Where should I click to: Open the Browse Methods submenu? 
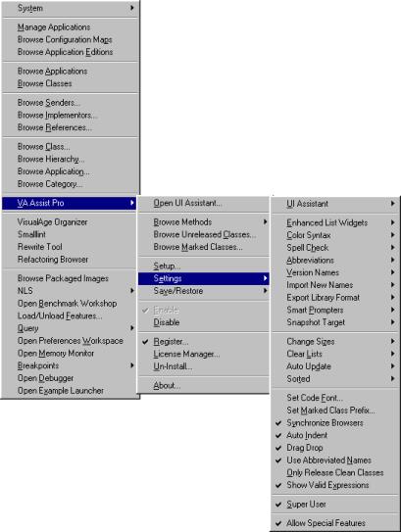click(x=204, y=222)
